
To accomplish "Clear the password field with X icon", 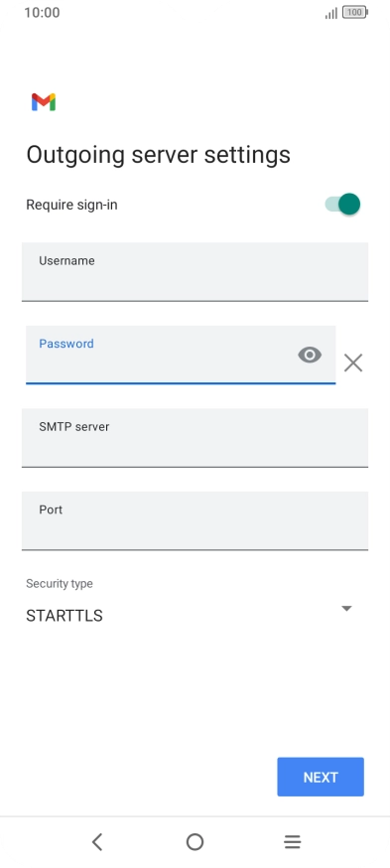I will click(x=353, y=363).
